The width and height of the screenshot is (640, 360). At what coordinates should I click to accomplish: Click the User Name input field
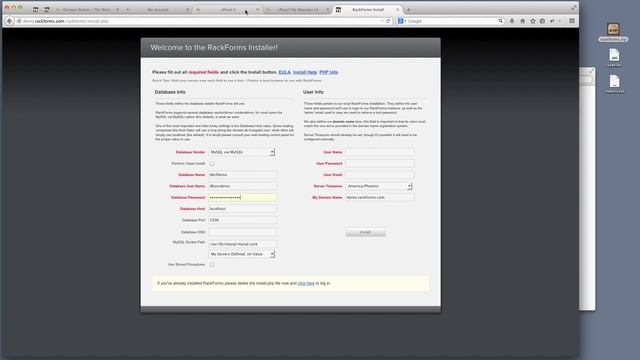click(380, 152)
